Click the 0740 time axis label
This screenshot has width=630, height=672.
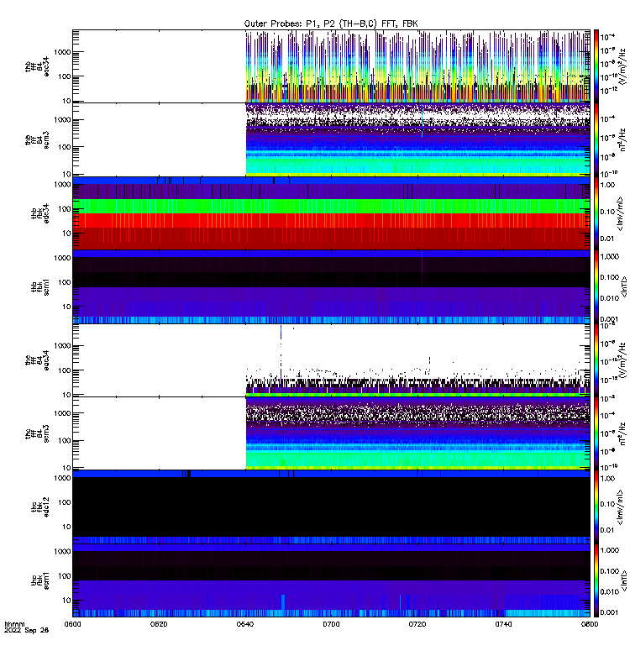point(503,624)
